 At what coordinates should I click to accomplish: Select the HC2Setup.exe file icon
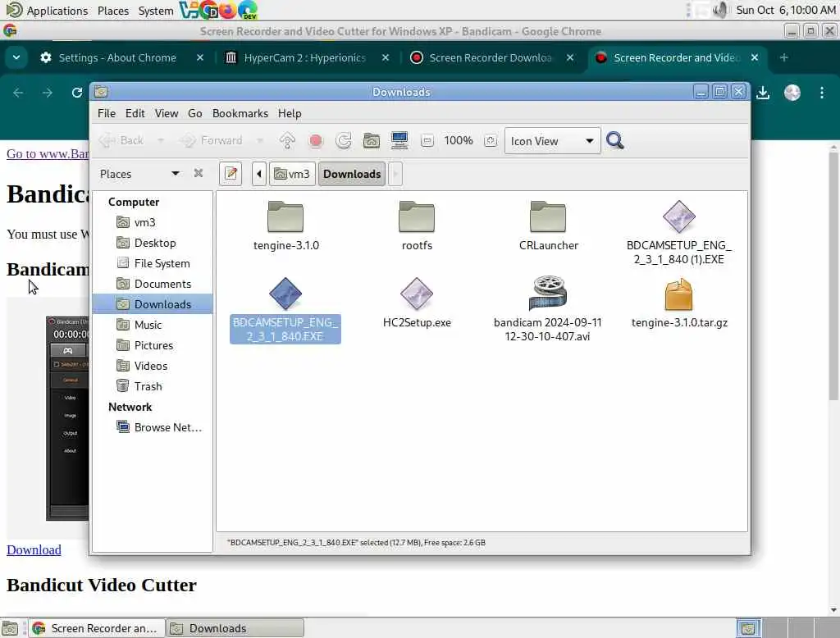click(417, 294)
